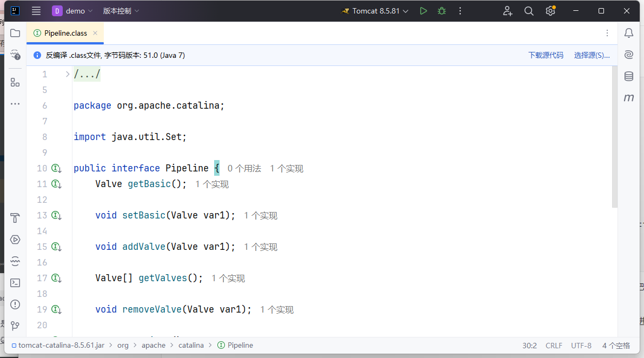The width and height of the screenshot is (644, 358).
Task: Open the Tomcat 8.5.81 run configuration dropdown
Action: (x=375, y=11)
